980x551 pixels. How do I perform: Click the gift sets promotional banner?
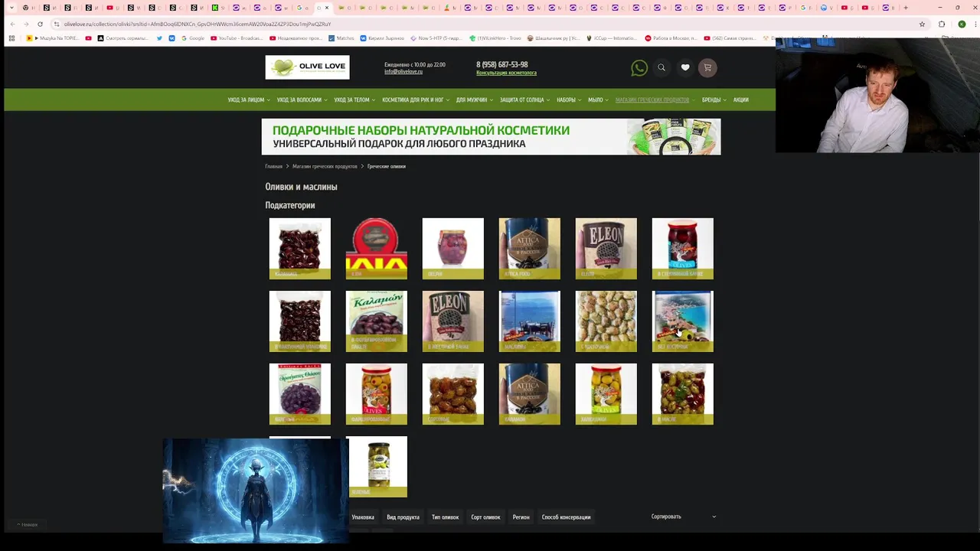[x=491, y=136]
